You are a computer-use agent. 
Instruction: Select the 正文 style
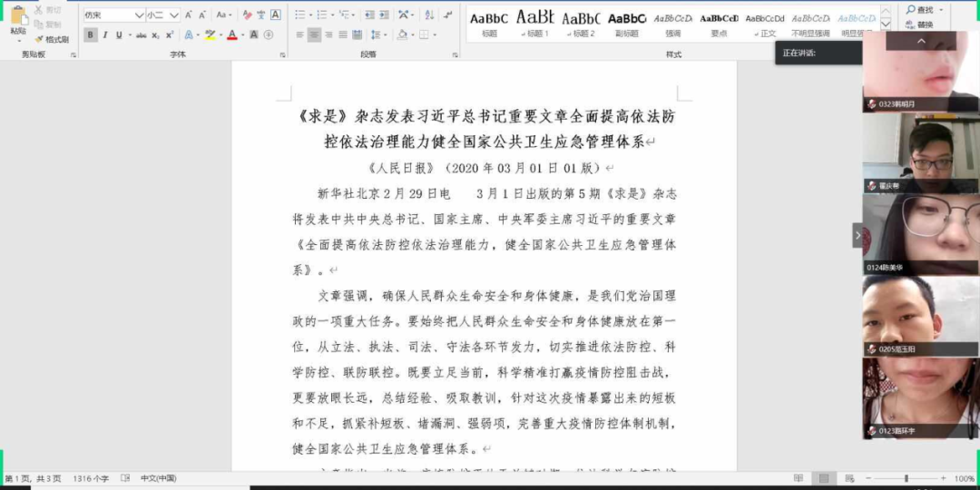(x=764, y=24)
